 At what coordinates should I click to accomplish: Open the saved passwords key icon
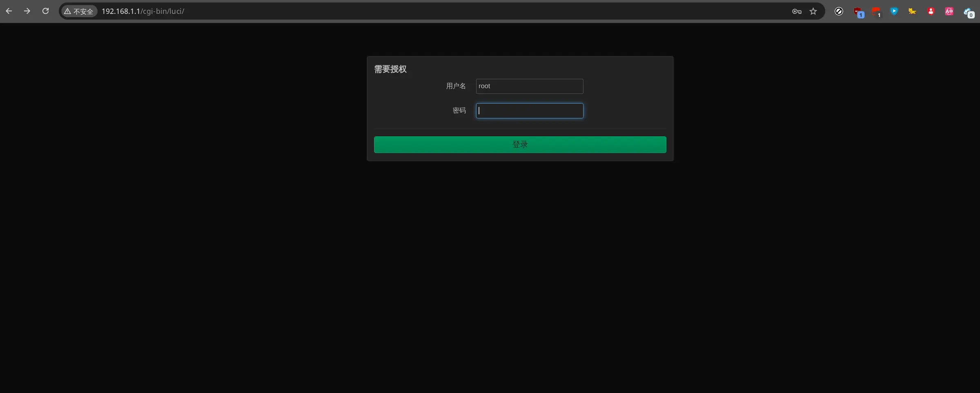(796, 11)
